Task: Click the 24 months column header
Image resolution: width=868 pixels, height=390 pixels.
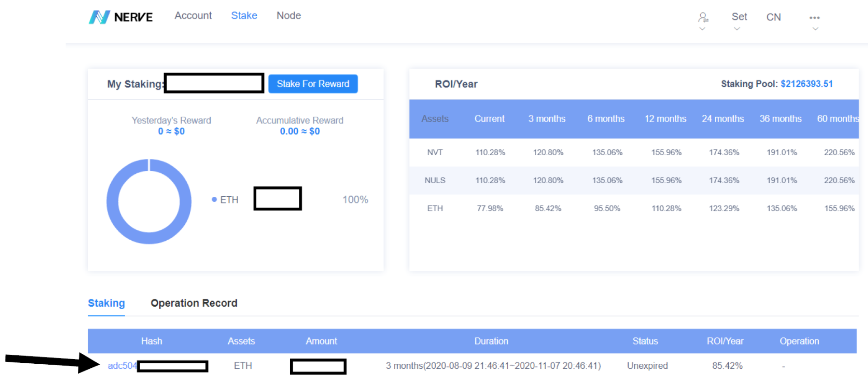Action: pyautogui.click(x=723, y=119)
